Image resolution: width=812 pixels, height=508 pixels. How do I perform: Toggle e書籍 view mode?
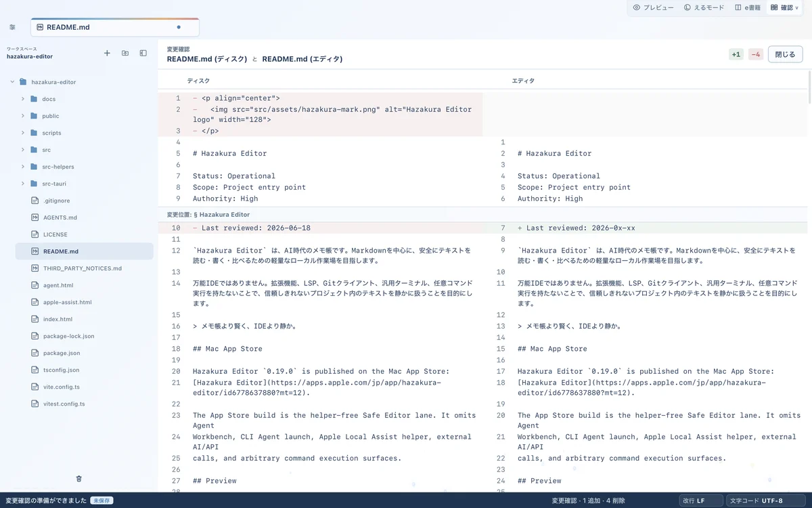point(748,7)
